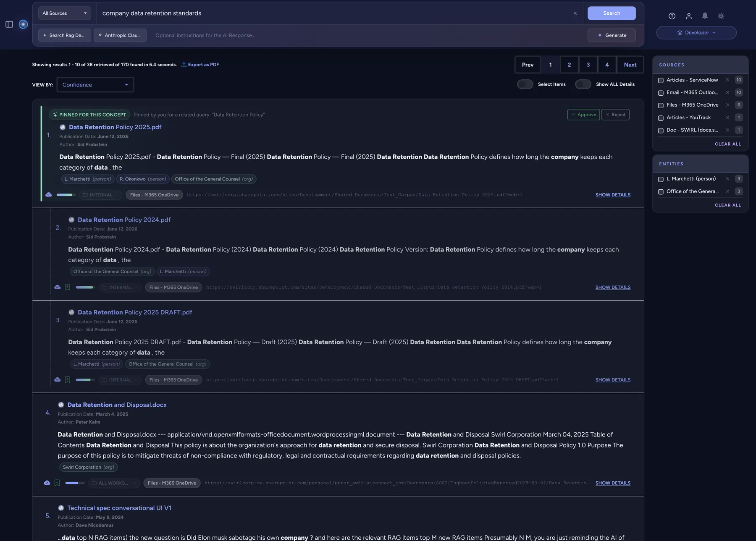The image size is (756, 541).
Task: Click cloud icon on Data Retention and Disposal result
Action: (x=47, y=483)
